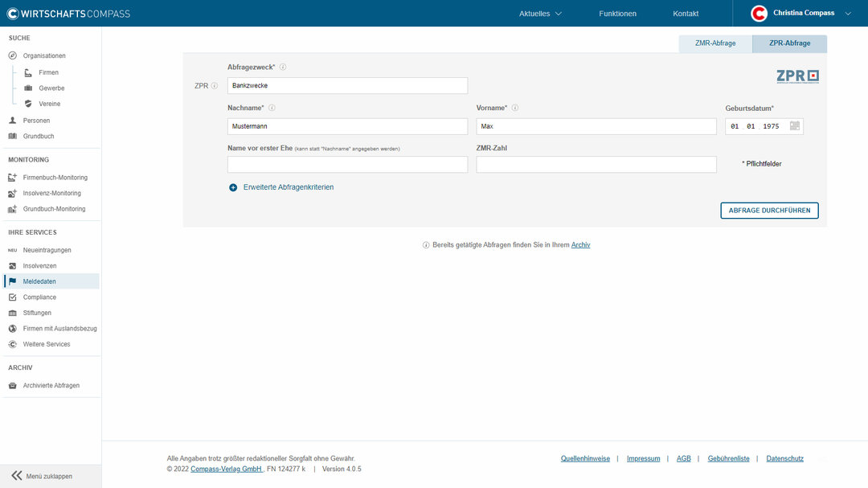Click the Abfragezweck input field
Screen dimensions: 868x488
pos(348,86)
